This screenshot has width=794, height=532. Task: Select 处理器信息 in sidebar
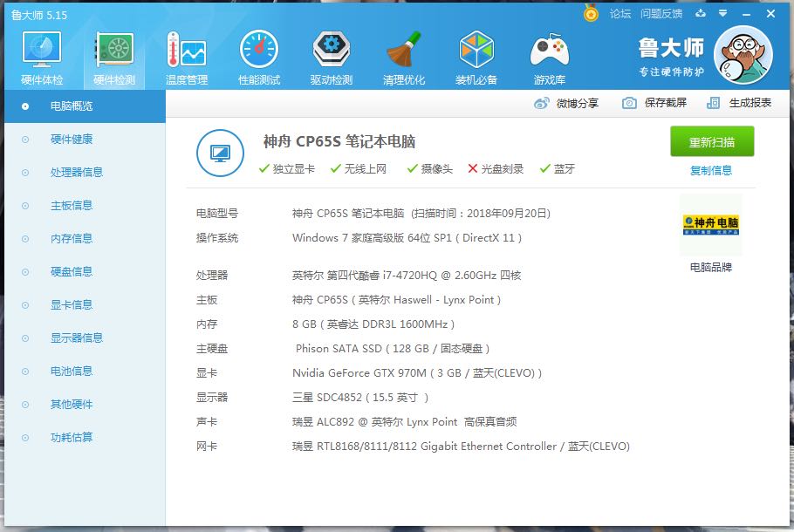pyautogui.click(x=86, y=173)
